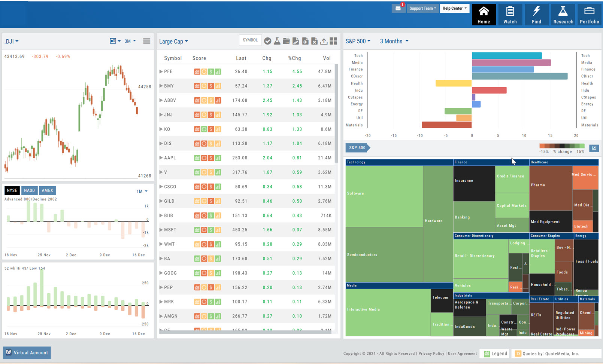Click the bar-chart score icon in WMT row

click(218, 244)
